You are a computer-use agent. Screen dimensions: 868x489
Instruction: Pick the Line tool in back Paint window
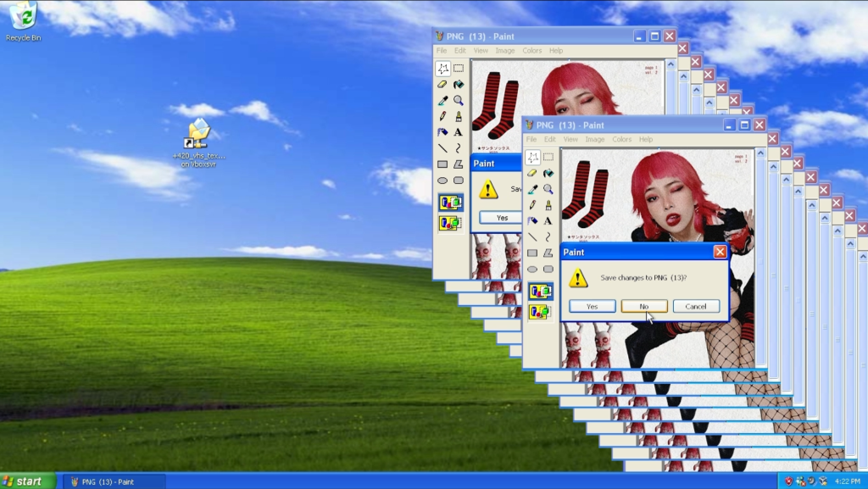[x=442, y=148]
